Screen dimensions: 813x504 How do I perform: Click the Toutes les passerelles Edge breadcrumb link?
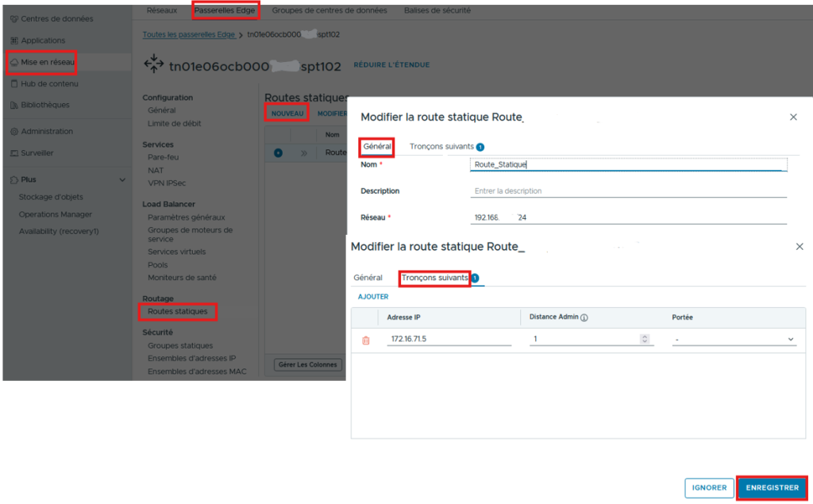(189, 35)
